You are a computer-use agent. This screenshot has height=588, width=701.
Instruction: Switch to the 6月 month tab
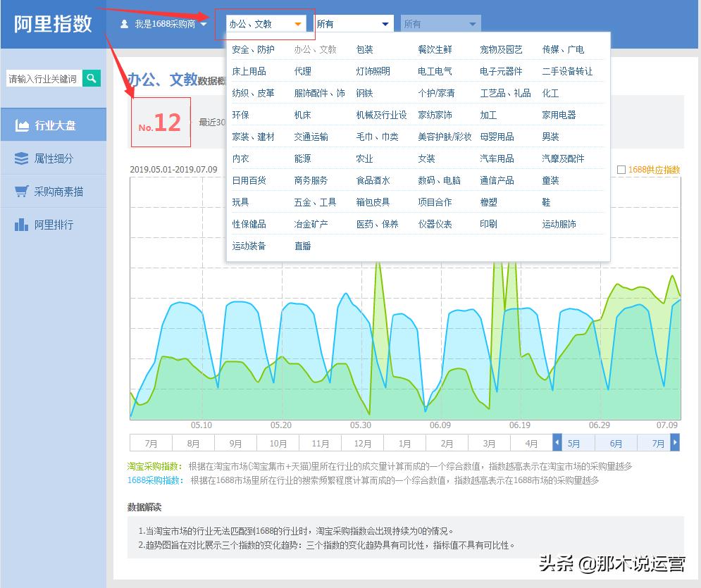click(616, 442)
